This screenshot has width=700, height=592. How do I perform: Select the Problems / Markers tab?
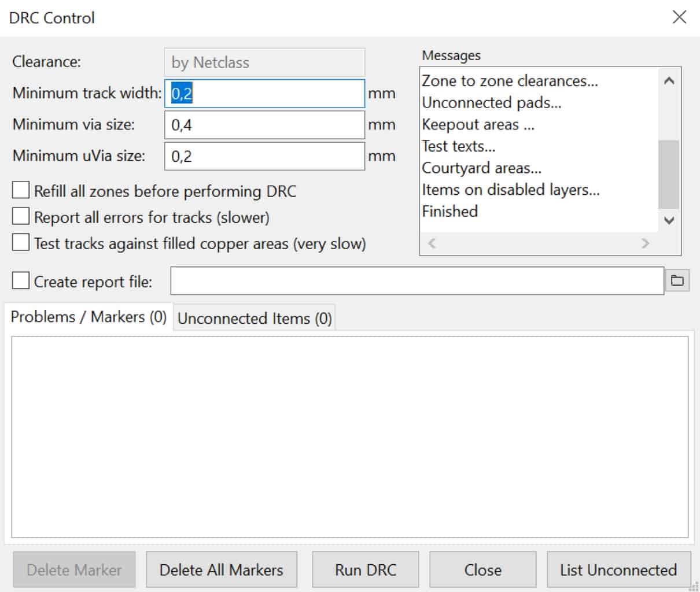(x=87, y=317)
